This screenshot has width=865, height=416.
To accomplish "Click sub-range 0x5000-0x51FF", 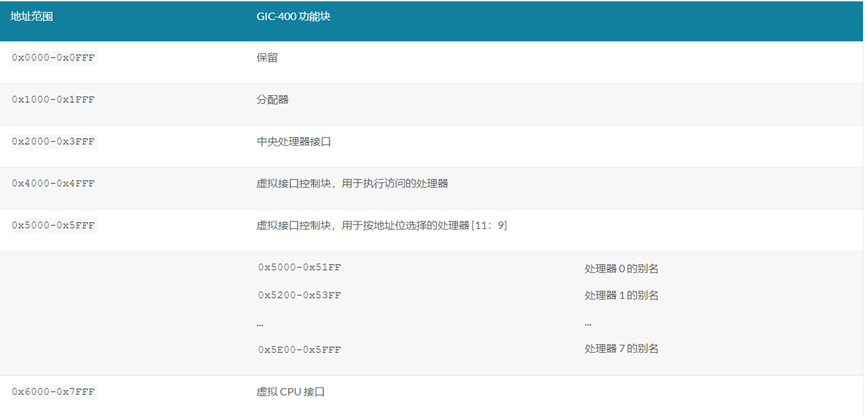I will click(x=300, y=268).
